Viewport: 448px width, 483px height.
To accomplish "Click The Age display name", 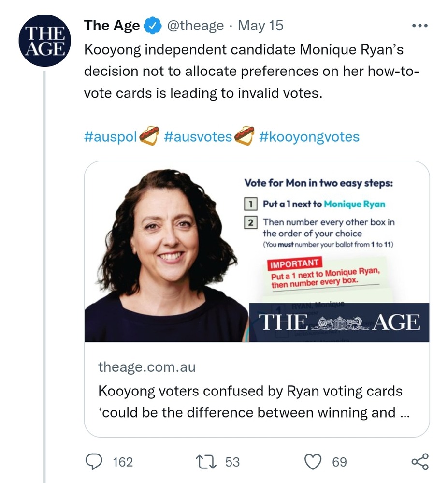I will [x=112, y=26].
